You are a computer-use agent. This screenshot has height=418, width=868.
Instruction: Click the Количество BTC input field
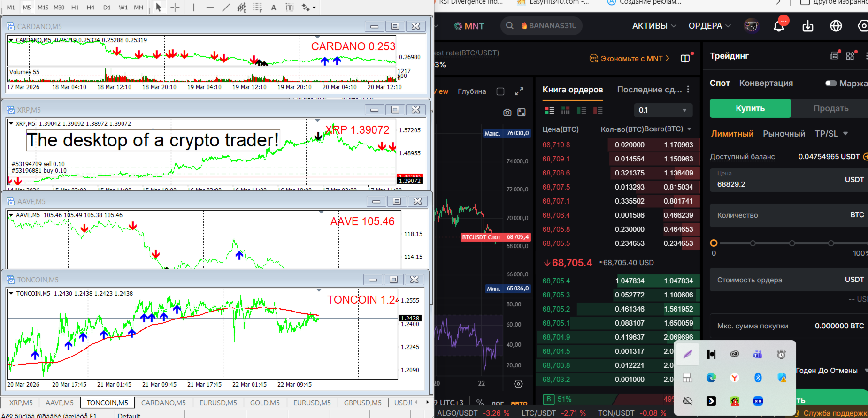point(789,215)
